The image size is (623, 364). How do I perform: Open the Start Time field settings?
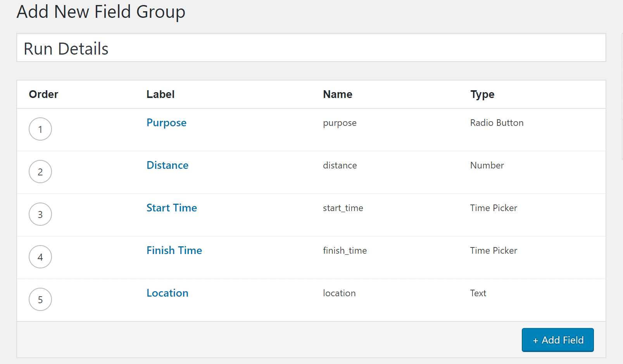pyautogui.click(x=172, y=208)
